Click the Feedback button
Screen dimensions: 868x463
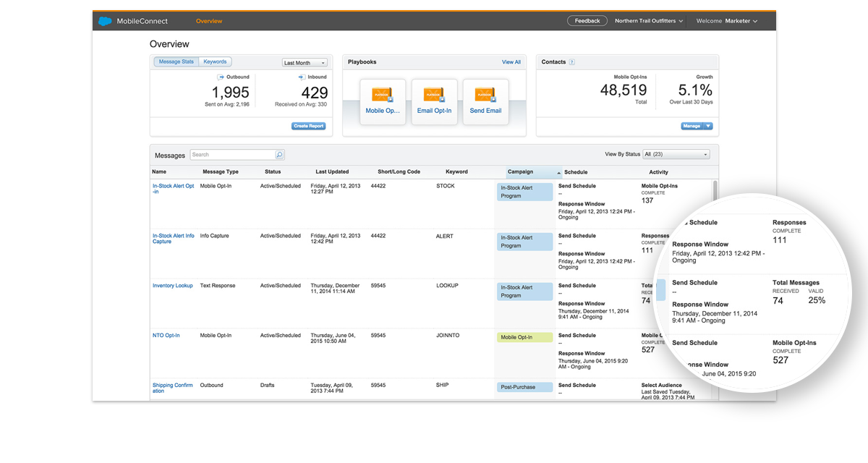[587, 21]
